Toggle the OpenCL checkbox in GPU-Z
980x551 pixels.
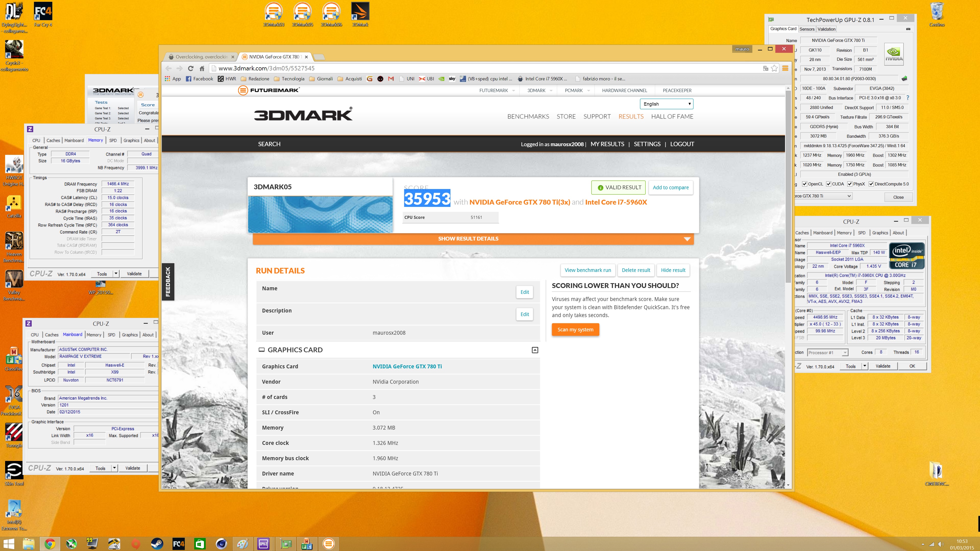pos(805,184)
